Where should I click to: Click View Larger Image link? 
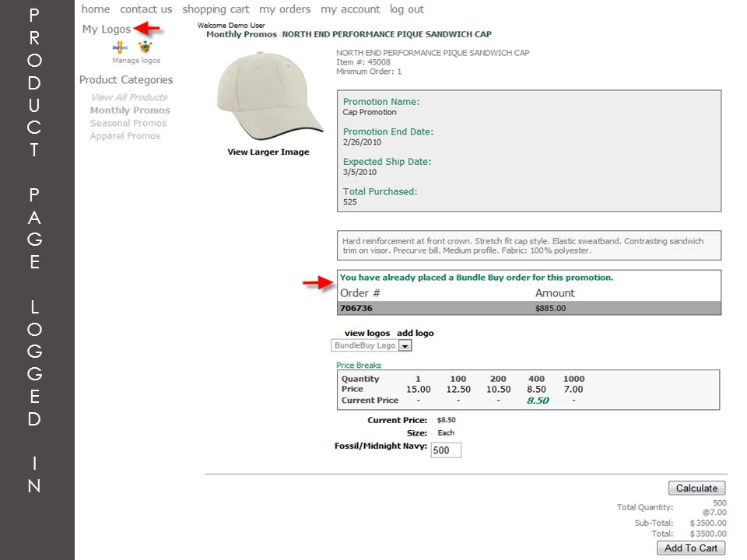click(268, 152)
